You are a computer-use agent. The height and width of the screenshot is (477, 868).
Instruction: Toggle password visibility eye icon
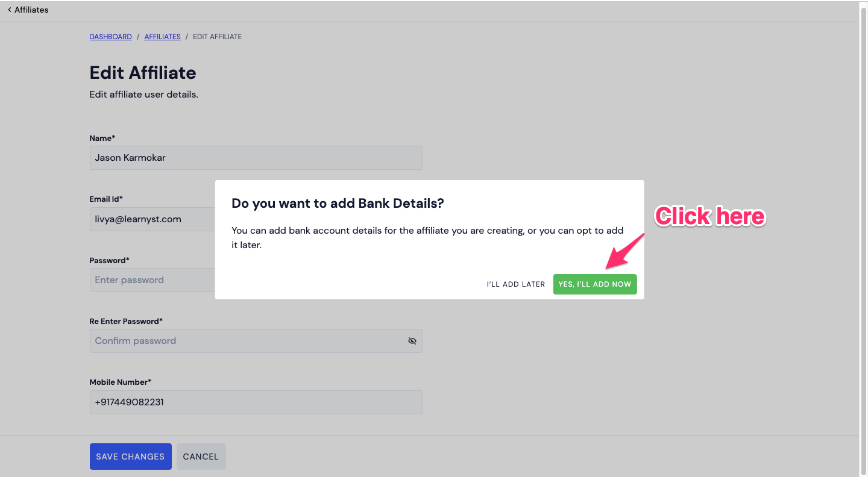[412, 341]
